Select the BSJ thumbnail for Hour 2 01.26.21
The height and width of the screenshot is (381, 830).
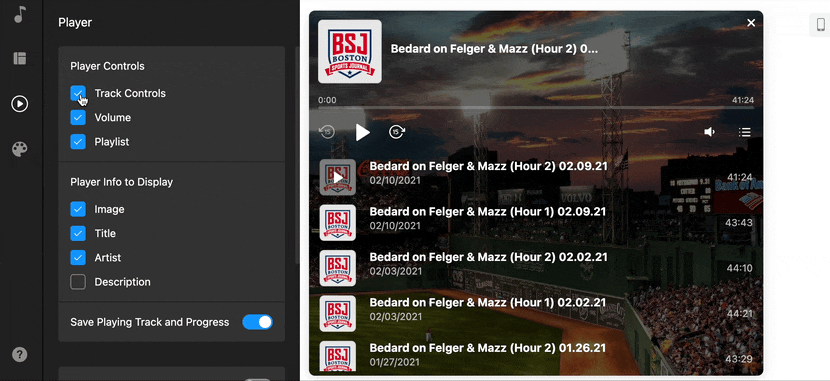pyautogui.click(x=338, y=357)
